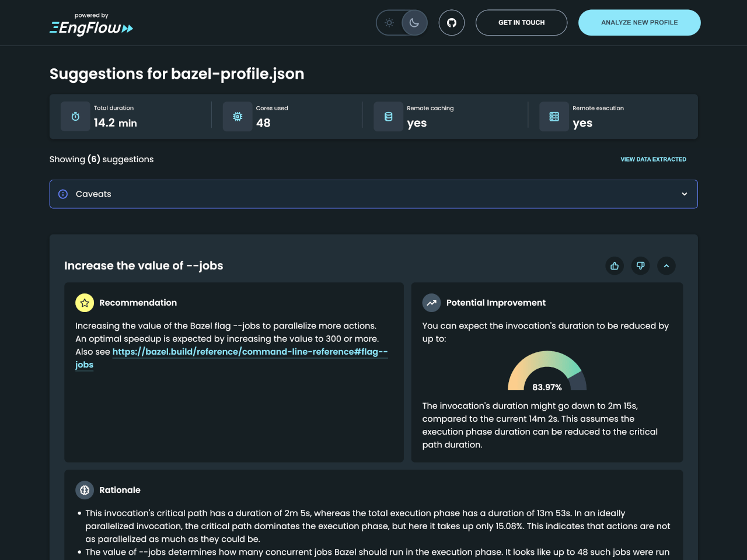Give a thumbs up to the jobs suggestion

(x=614, y=265)
